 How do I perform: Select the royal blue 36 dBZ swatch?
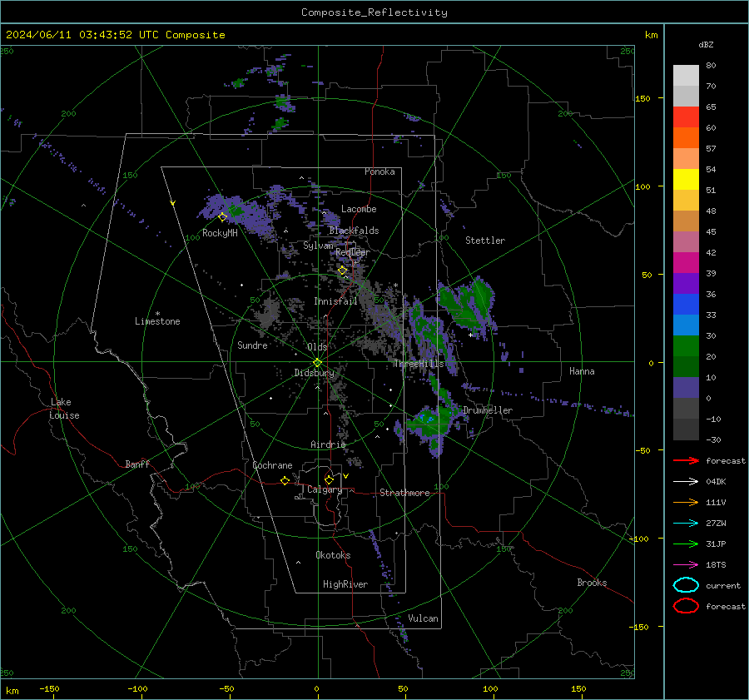[686, 305]
